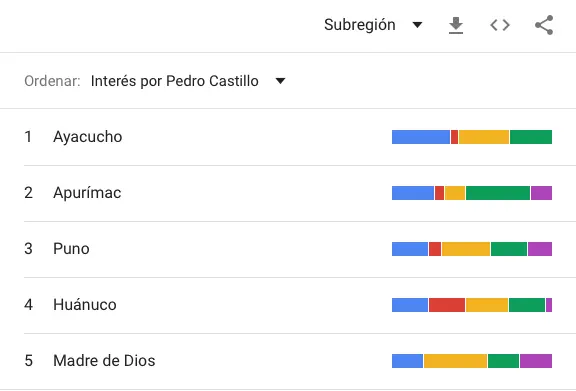Viewport: 576px width, 391px height.
Task: Click the blue segment in Ayacucho bar
Action: [421, 137]
